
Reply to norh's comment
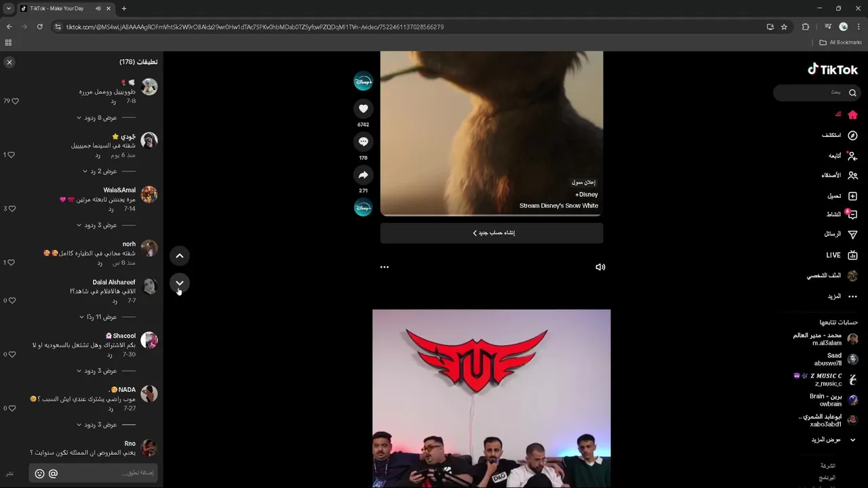point(100,263)
